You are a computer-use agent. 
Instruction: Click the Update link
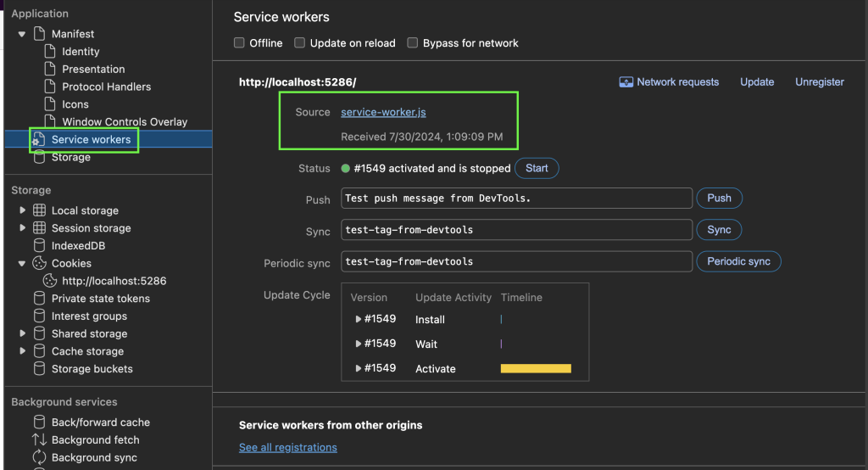click(x=757, y=82)
